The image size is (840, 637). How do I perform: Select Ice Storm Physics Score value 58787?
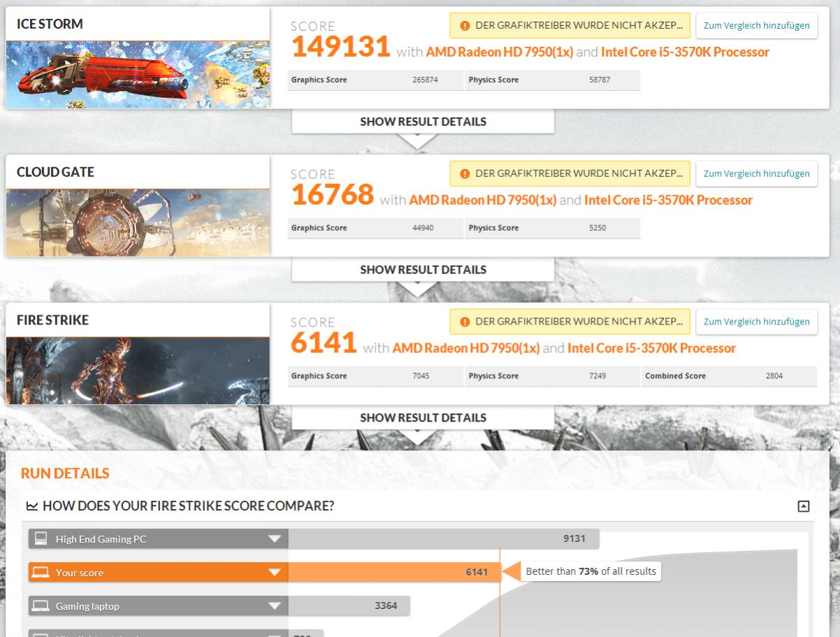(x=600, y=80)
